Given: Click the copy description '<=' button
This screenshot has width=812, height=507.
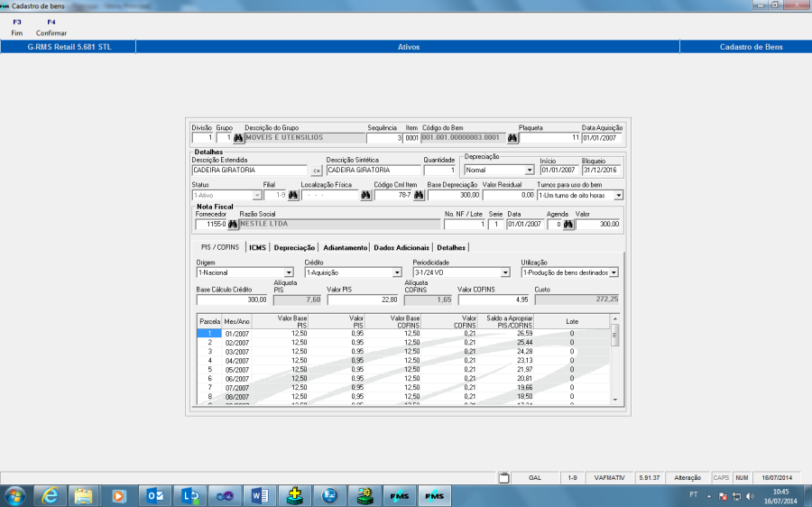Looking at the screenshot, I should coord(316,170).
